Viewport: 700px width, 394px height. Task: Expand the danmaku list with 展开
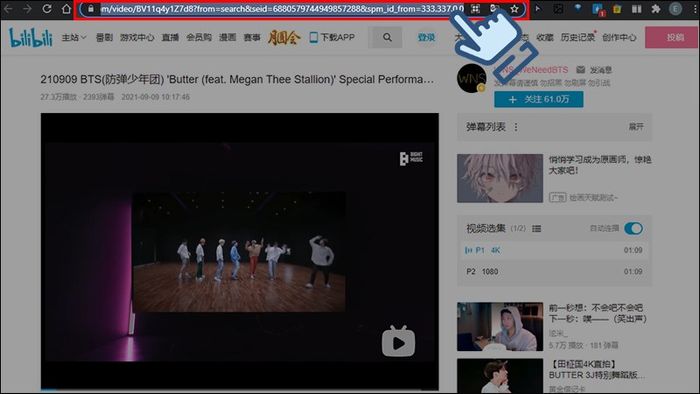pos(636,127)
